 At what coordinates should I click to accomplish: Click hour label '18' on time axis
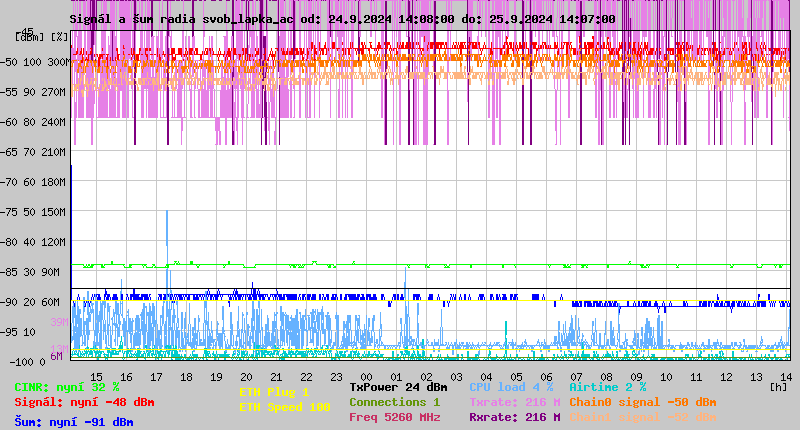pyautogui.click(x=186, y=377)
